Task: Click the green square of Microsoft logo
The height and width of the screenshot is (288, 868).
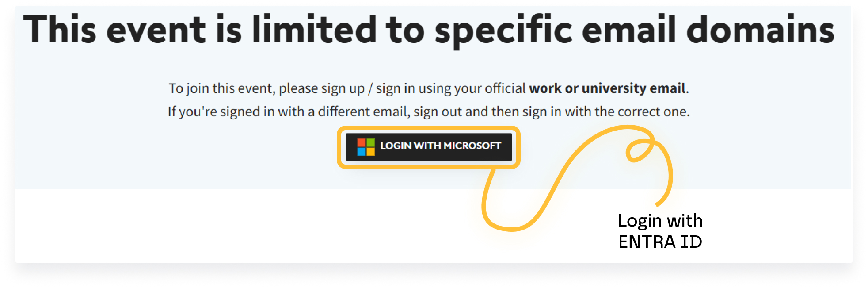Action: pyautogui.click(x=370, y=142)
